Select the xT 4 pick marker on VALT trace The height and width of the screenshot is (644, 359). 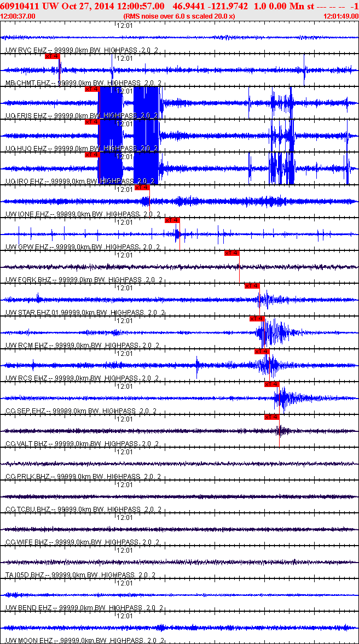click(x=272, y=418)
